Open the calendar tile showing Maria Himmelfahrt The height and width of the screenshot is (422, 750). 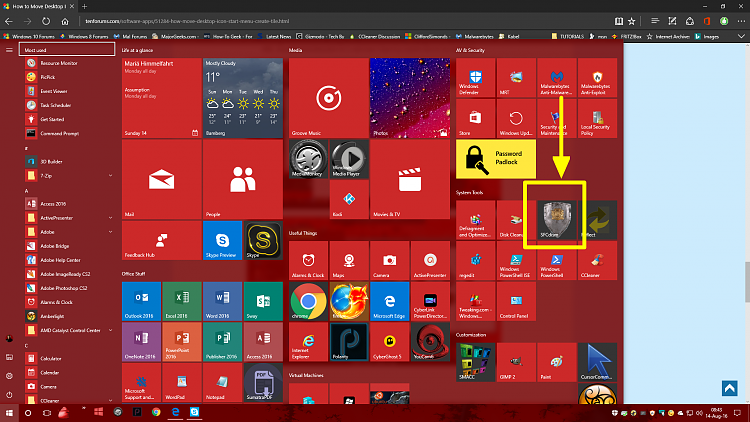162,98
